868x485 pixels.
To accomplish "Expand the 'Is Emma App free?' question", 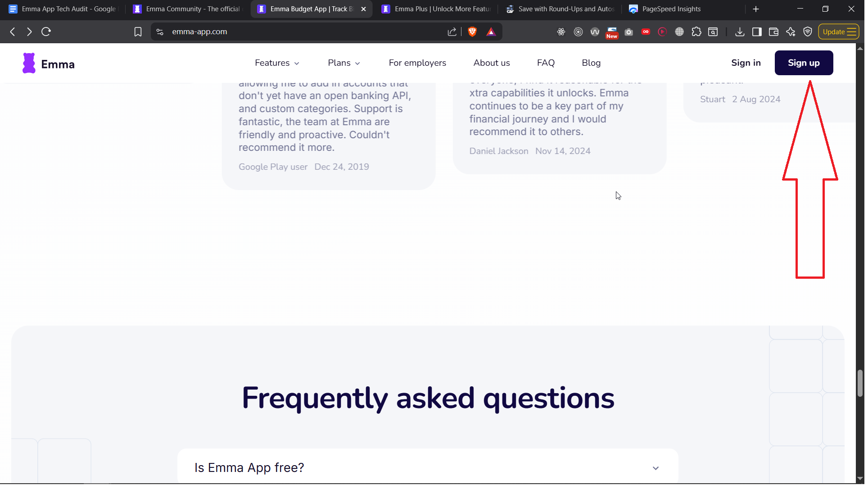I will [428, 467].
